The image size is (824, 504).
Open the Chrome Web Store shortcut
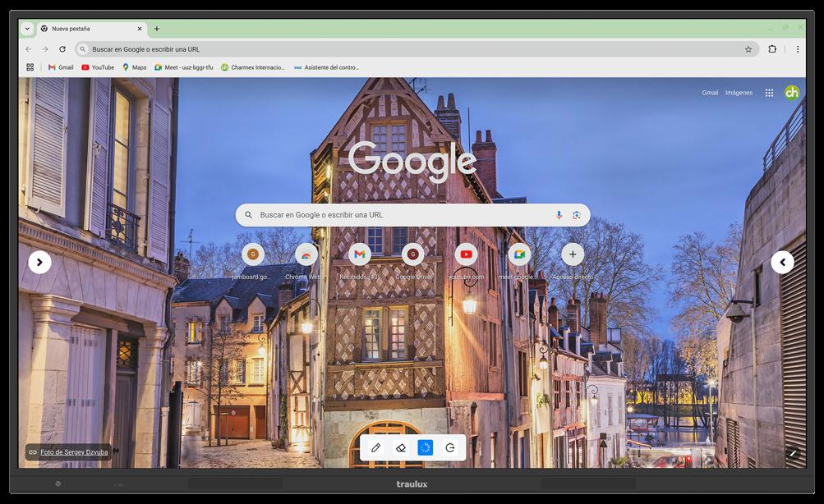306,261
